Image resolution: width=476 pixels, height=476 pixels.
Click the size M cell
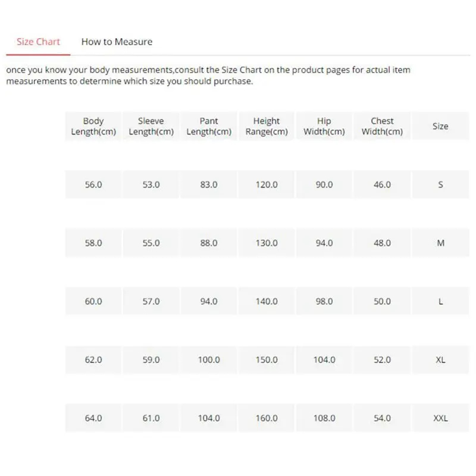[x=440, y=243]
